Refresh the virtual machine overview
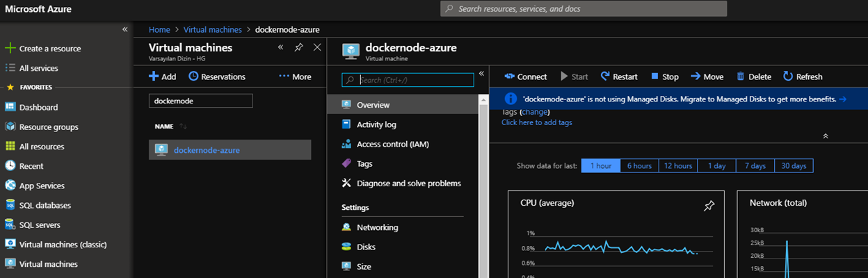 tap(803, 76)
